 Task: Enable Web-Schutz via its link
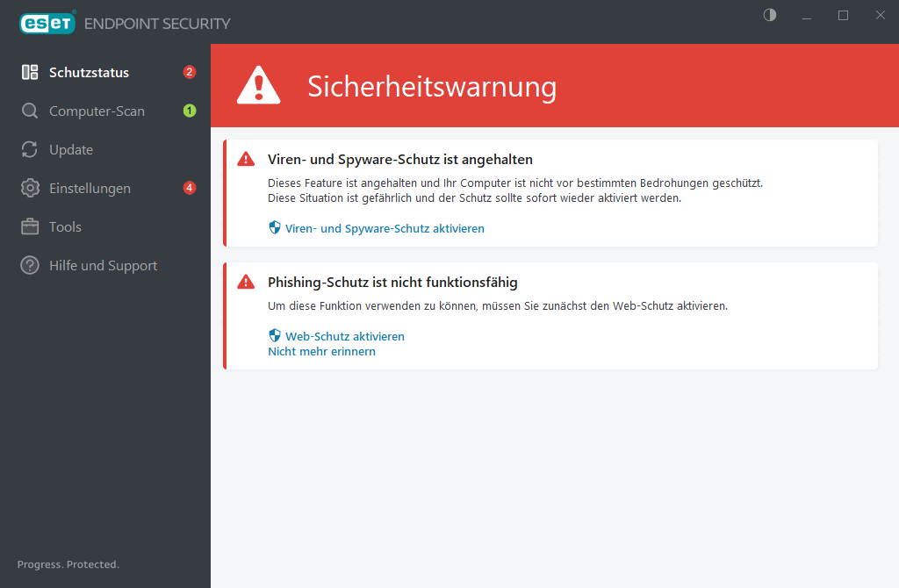(344, 335)
